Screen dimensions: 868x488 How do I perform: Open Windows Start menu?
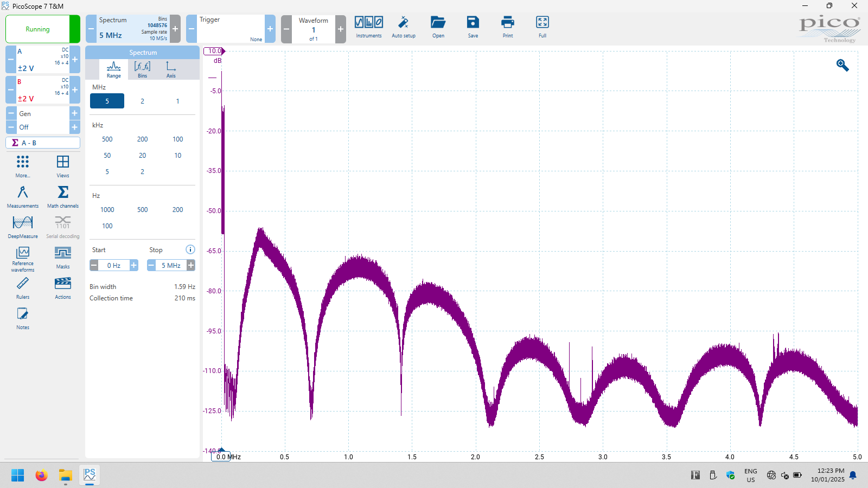pos(18,475)
